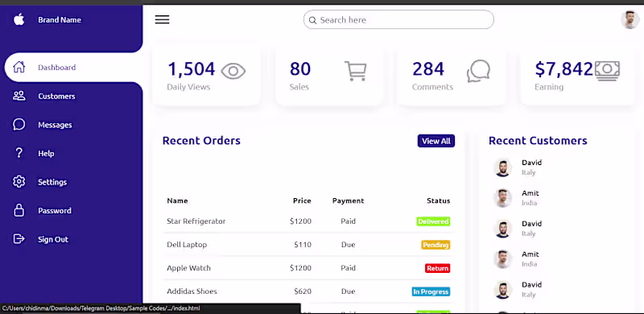Viewport: 644px width, 314px height.
Task: Click the Password lock icon
Action: click(19, 210)
